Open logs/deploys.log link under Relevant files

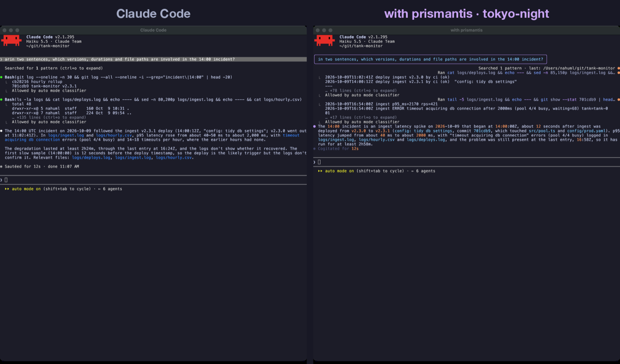click(91, 157)
